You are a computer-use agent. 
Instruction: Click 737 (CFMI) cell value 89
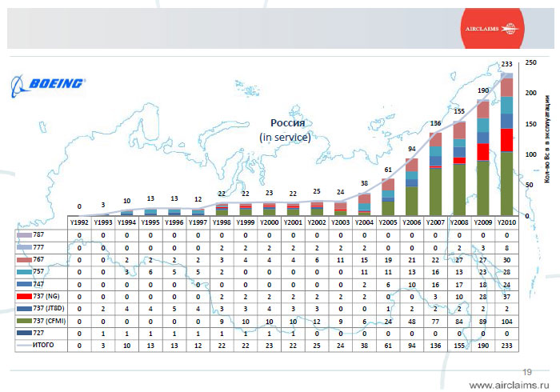483,322
